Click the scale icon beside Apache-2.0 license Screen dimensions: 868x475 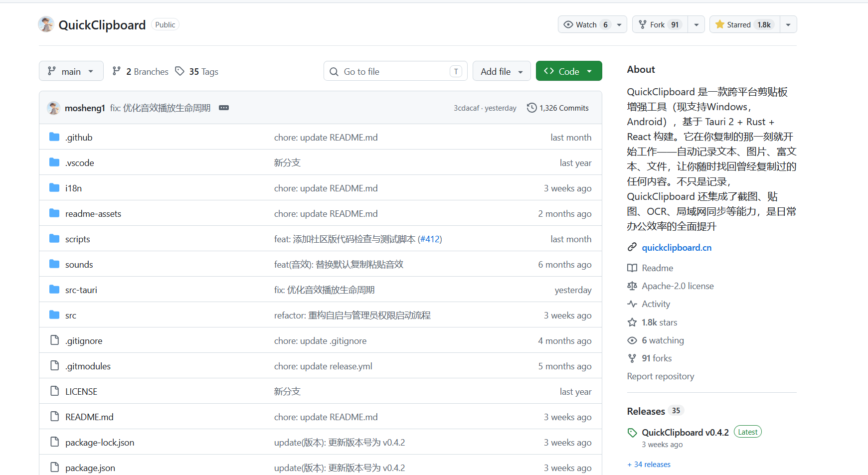point(632,286)
